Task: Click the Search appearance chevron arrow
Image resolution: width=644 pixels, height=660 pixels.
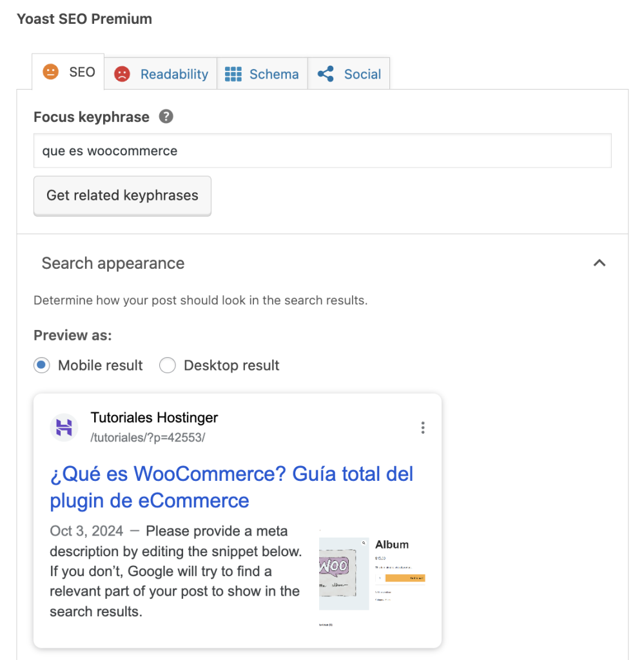Action: (600, 263)
